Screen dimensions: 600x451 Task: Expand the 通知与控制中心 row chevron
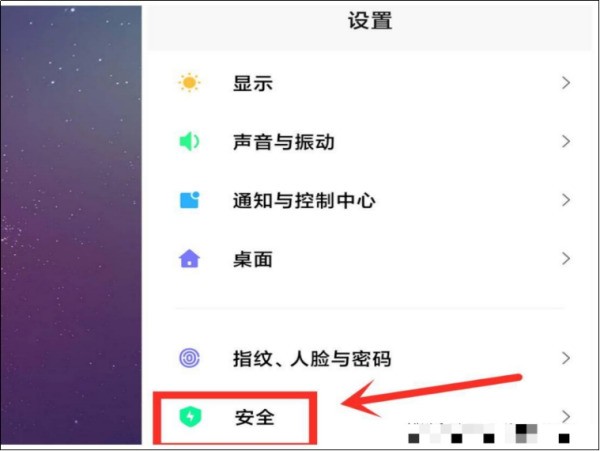(566, 200)
